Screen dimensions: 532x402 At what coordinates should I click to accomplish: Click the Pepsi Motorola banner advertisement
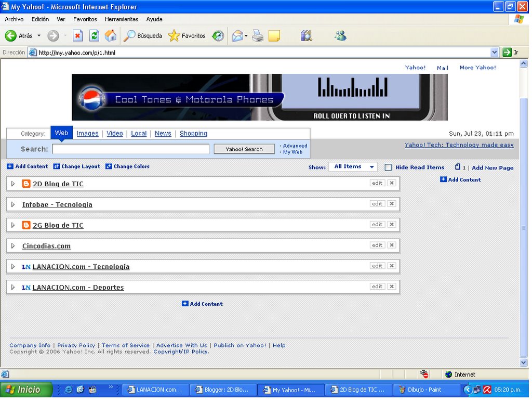260,97
